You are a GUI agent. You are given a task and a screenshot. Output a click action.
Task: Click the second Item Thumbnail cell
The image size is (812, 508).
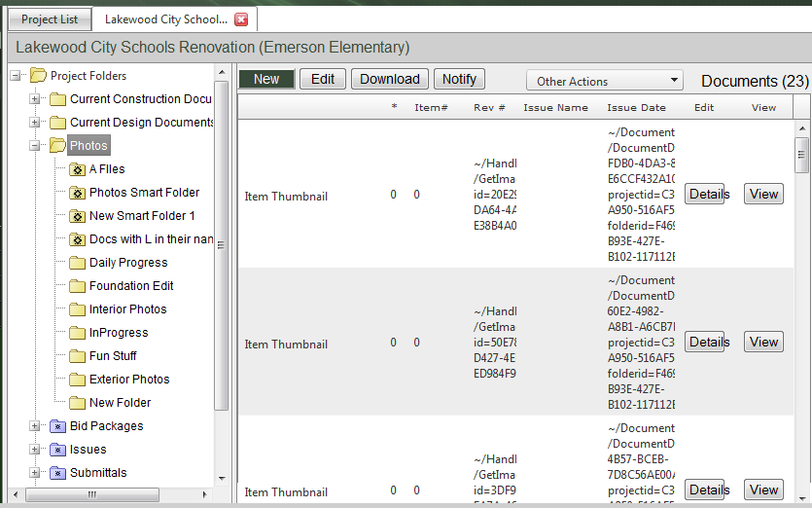click(x=286, y=345)
